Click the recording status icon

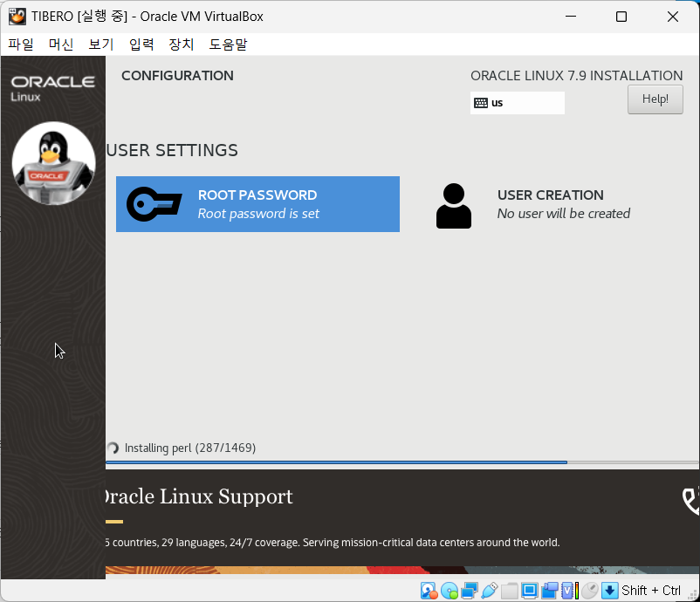click(550, 591)
